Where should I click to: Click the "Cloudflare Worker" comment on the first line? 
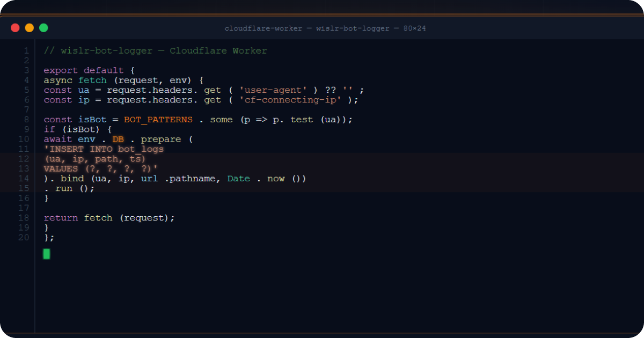218,51
